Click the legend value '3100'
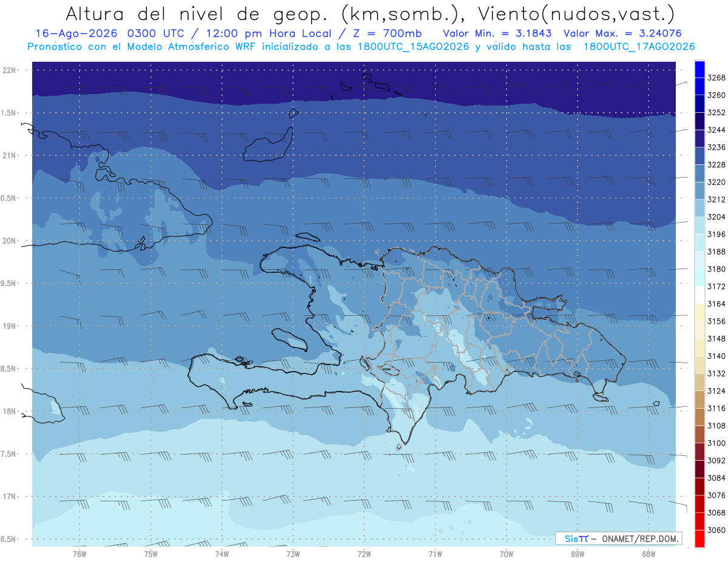 click(x=716, y=443)
